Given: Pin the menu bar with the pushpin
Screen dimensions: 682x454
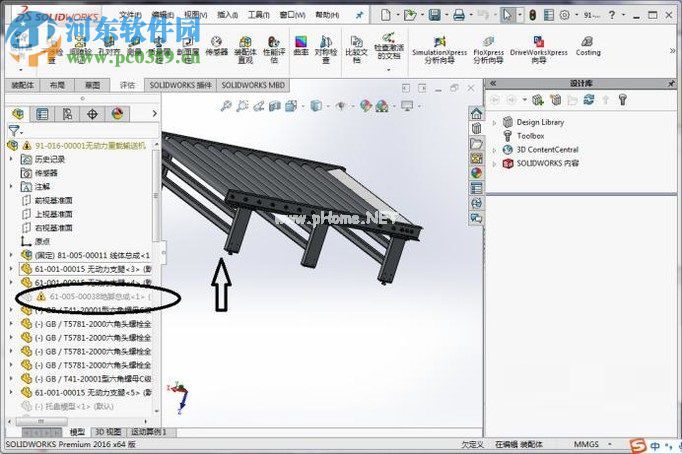Looking at the screenshot, I should pyautogui.click(x=359, y=15).
